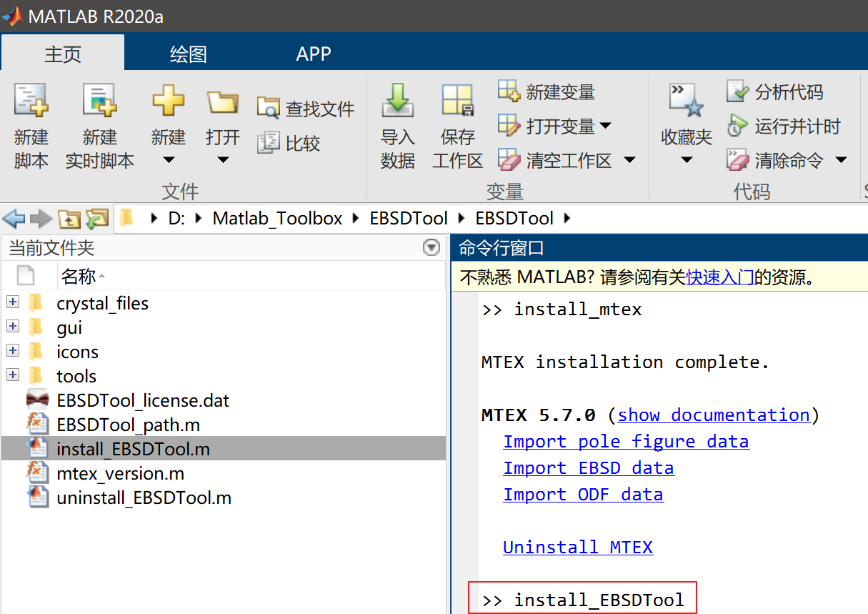Expand the tools folder

coord(13,375)
